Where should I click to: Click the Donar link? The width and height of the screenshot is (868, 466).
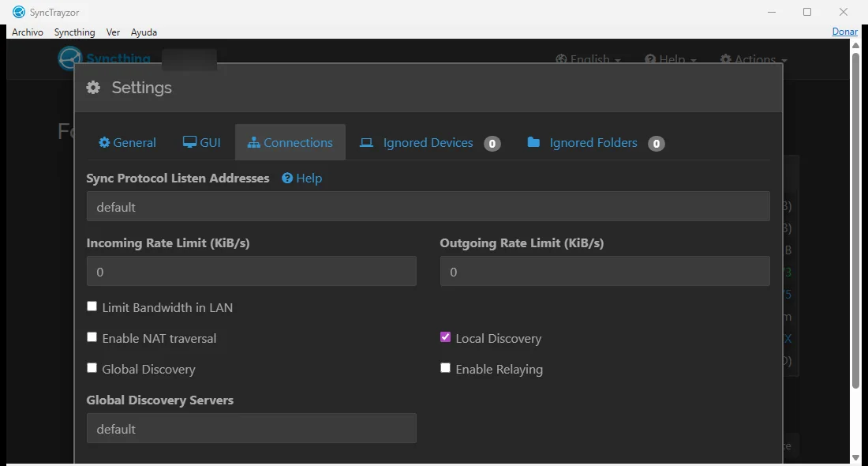(x=845, y=32)
